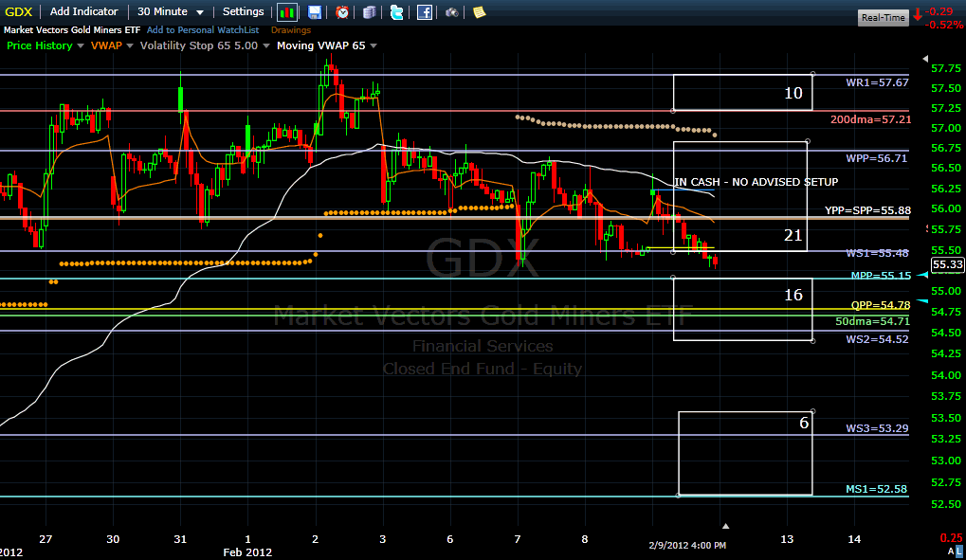The height and width of the screenshot is (560, 966).
Task: Expand the VWAP indicator dropdown arrow
Action: click(x=129, y=46)
